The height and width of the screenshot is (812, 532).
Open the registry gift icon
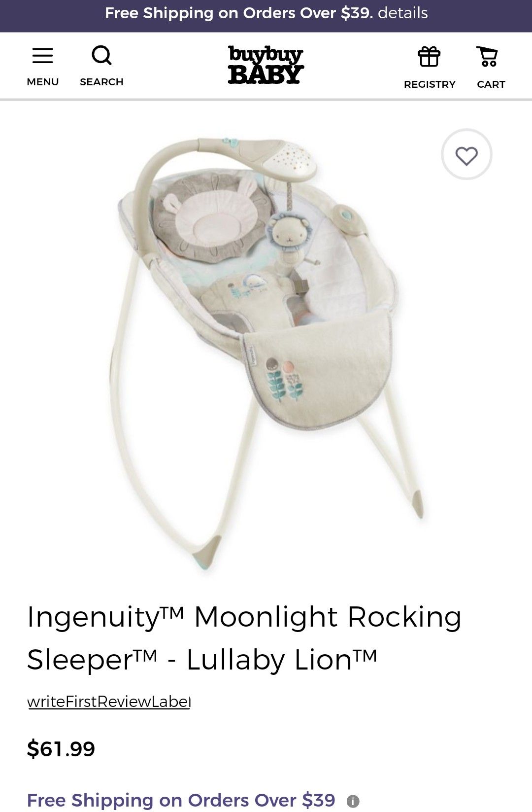(x=429, y=56)
